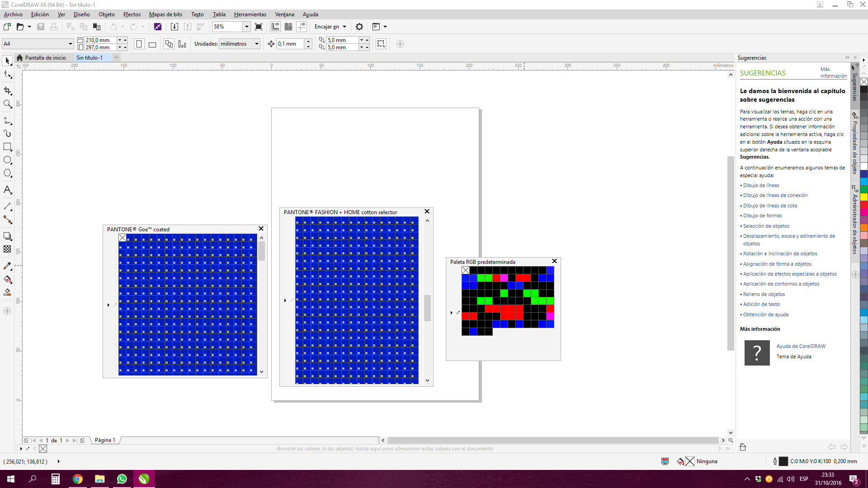Open the Efectos menu
The image size is (868, 488).
tap(132, 14)
